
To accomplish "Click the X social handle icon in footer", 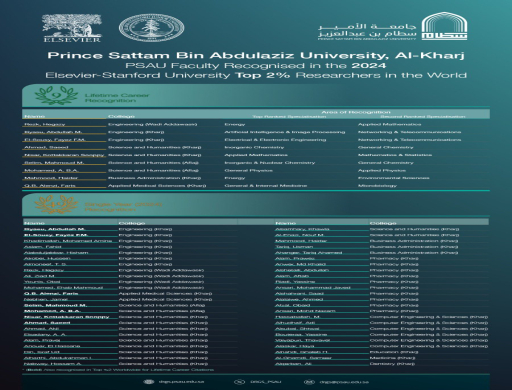I will pyautogui.click(x=239, y=382).
